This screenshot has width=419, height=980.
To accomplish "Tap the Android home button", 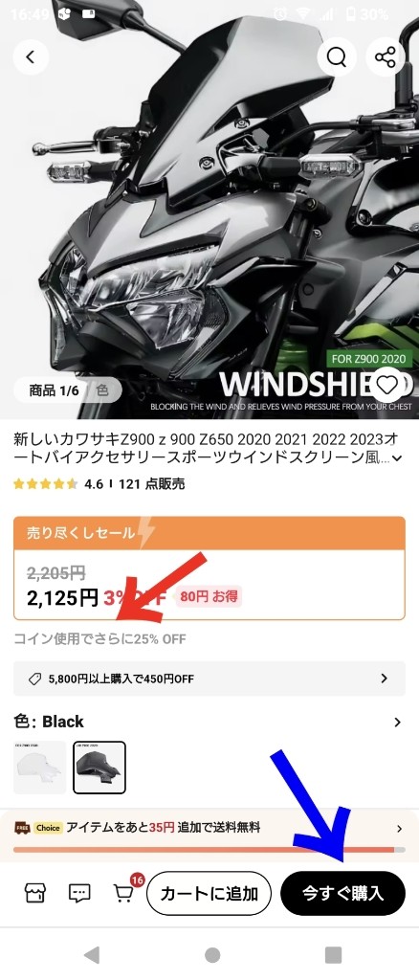I will [x=212, y=954].
